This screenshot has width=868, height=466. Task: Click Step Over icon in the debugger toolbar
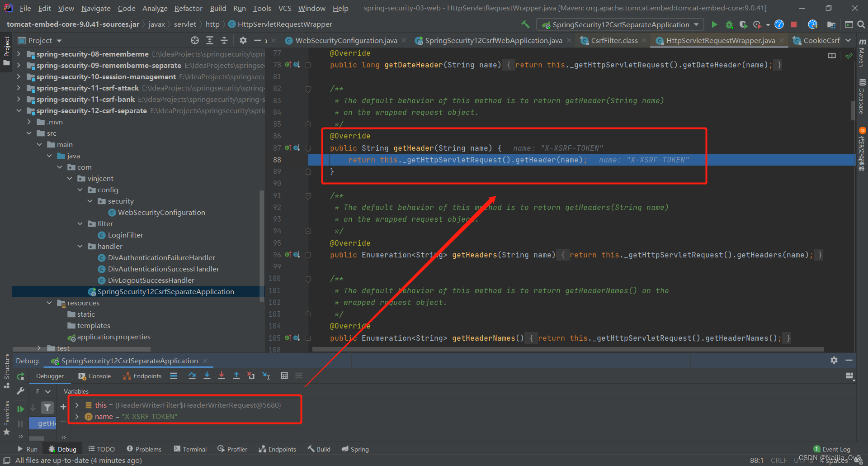192,376
